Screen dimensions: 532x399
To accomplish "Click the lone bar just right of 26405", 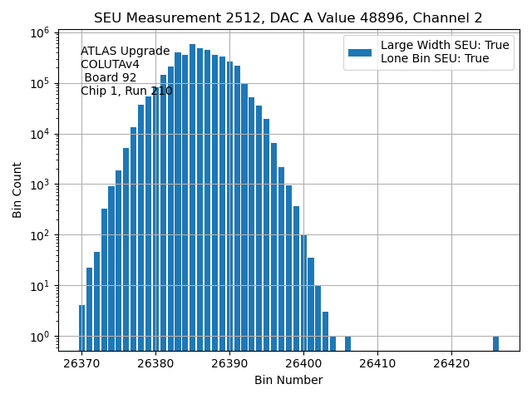I will click(x=347, y=343).
